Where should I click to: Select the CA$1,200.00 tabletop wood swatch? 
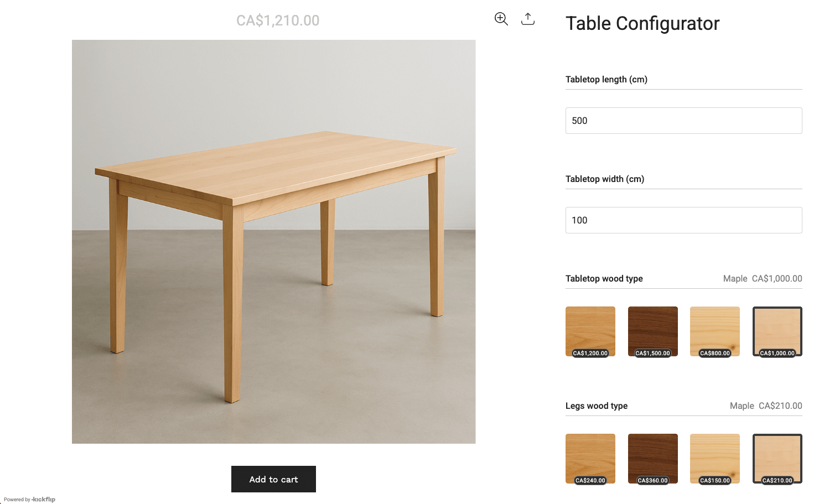coord(590,331)
